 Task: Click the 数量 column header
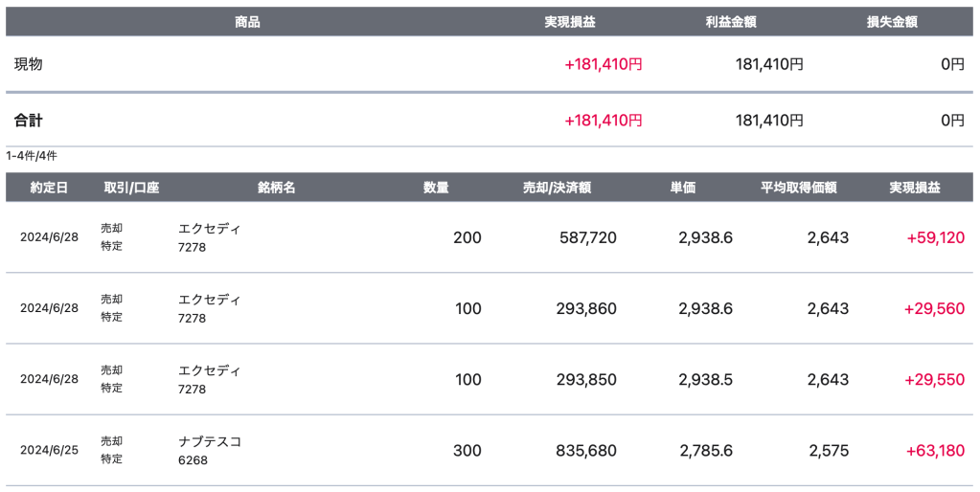(436, 188)
